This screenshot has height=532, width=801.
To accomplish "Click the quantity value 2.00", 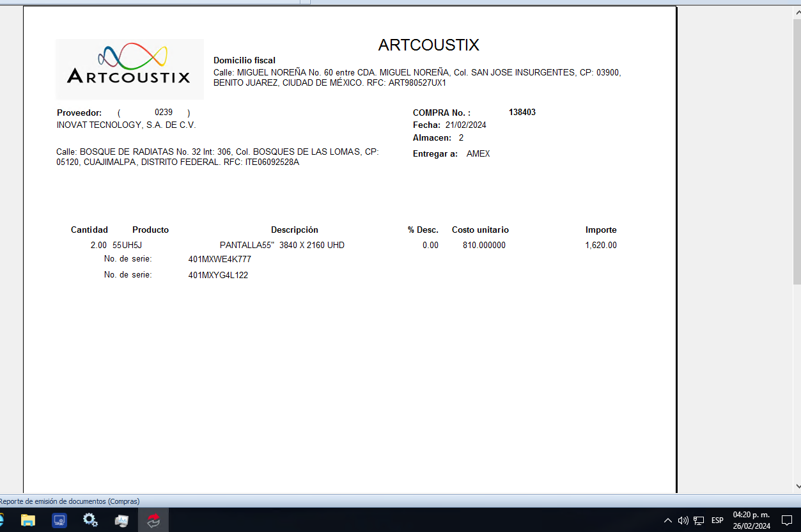I will pyautogui.click(x=98, y=245).
